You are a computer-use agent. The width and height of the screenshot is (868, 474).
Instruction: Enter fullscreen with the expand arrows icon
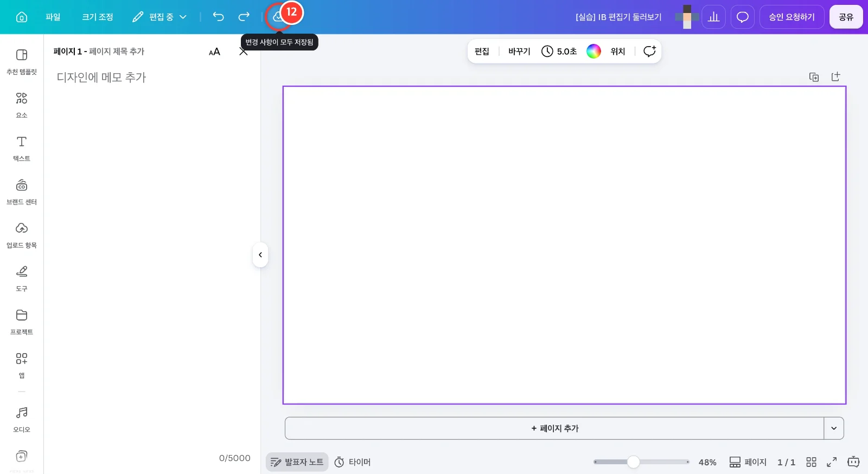coord(832,462)
